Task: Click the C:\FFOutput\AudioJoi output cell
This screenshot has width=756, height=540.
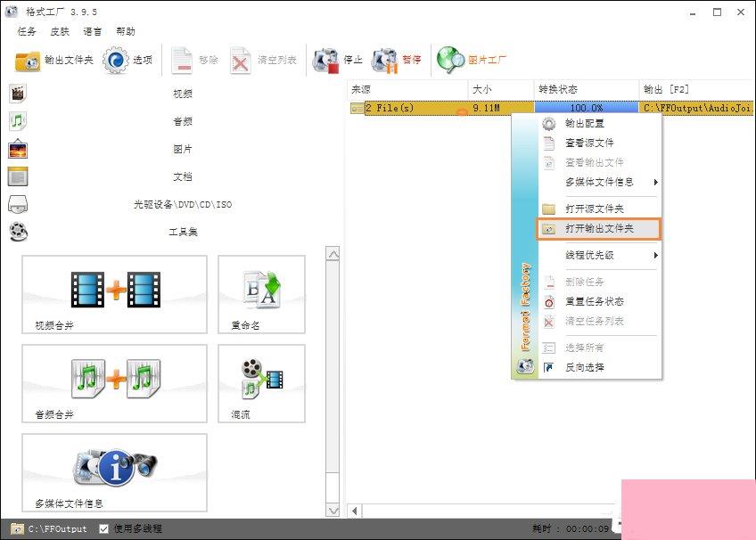Action: click(x=697, y=108)
